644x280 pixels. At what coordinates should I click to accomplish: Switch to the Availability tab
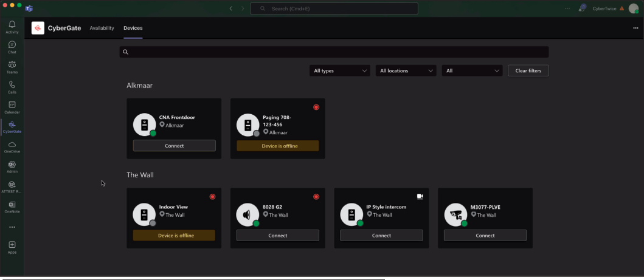tap(102, 28)
